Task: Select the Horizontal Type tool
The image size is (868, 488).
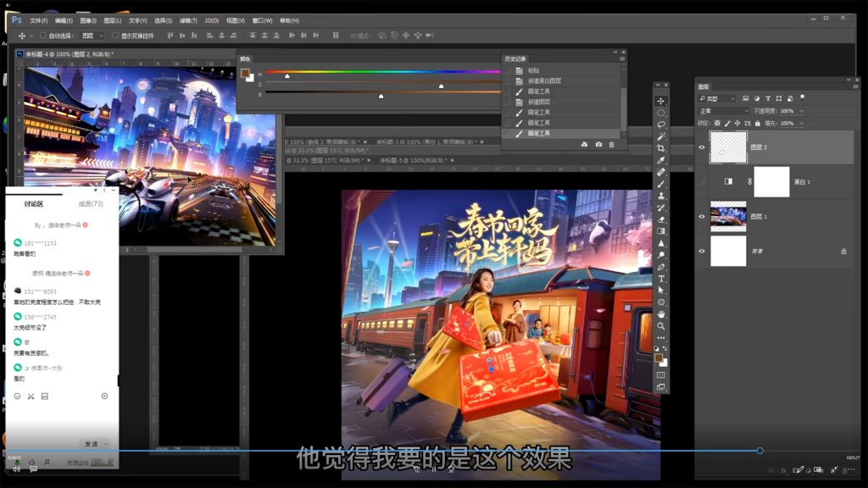Action: pyautogui.click(x=661, y=279)
